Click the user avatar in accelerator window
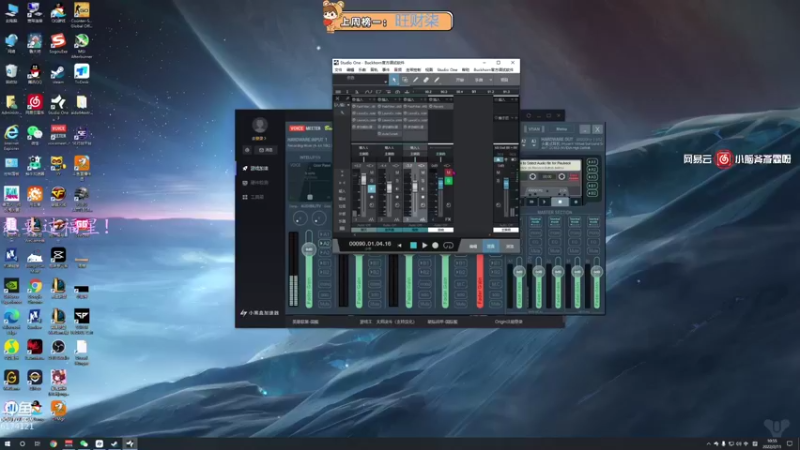 260,125
